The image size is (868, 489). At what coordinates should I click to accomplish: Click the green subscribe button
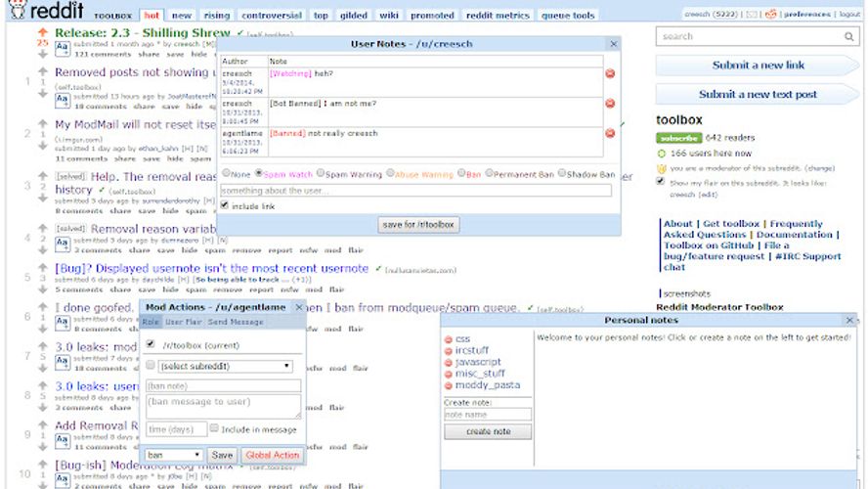(679, 138)
